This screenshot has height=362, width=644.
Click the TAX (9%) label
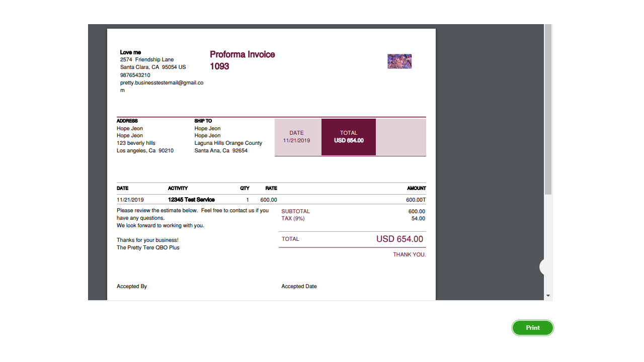[x=293, y=219]
